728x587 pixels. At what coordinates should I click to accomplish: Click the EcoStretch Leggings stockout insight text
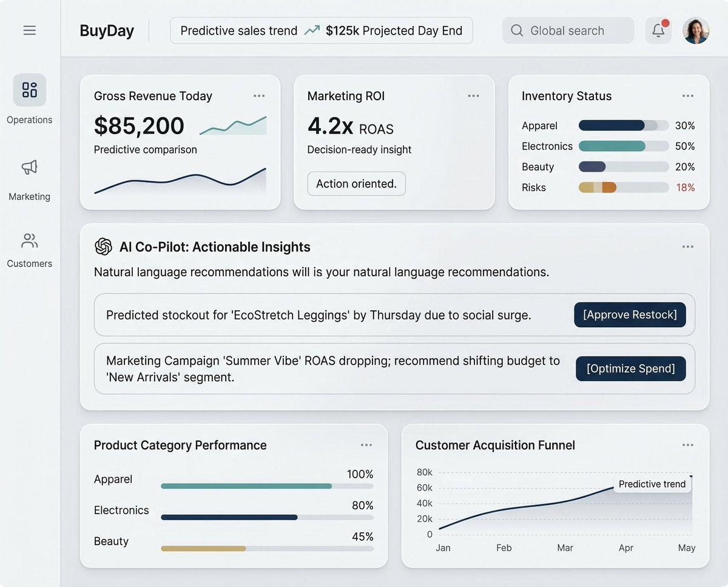(318, 315)
